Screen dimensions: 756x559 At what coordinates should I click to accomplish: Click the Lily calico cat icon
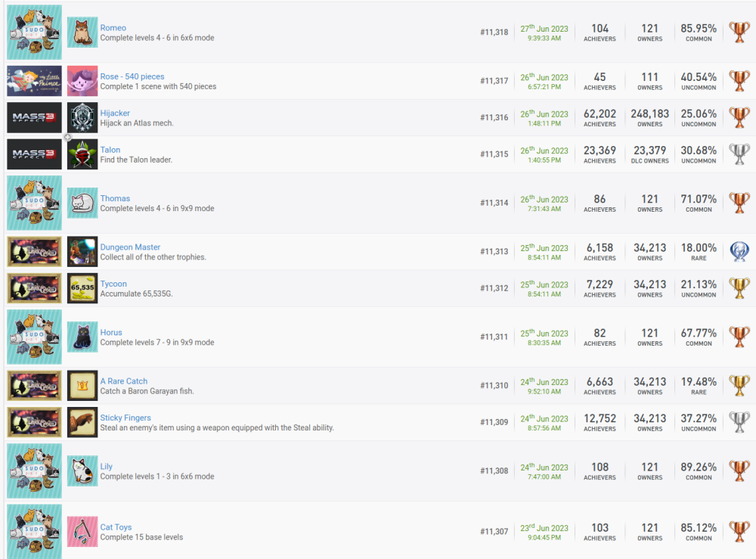(82, 471)
